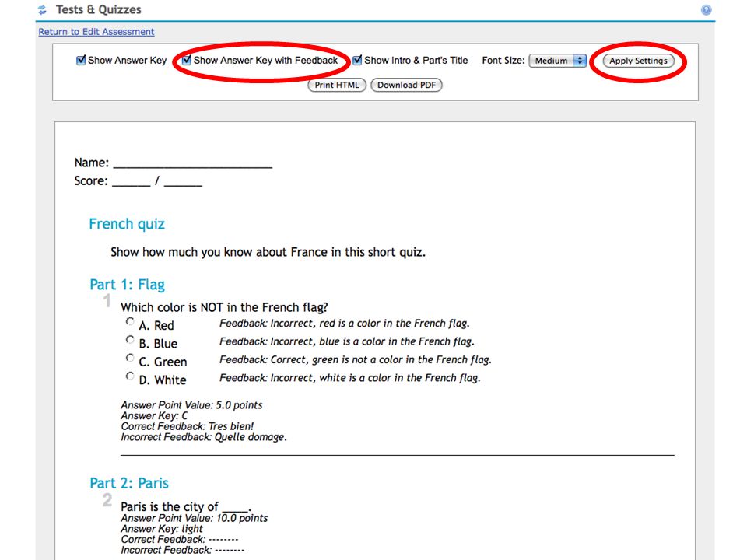Click the Tests & Quizzes refresh icon

tap(42, 9)
